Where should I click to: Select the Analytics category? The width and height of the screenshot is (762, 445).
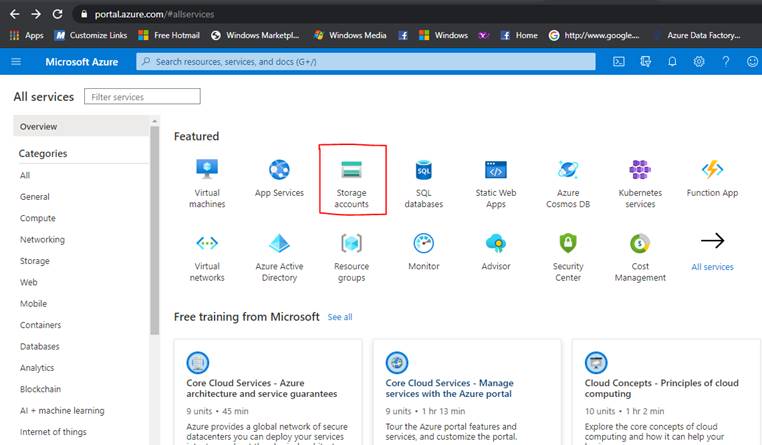point(37,368)
